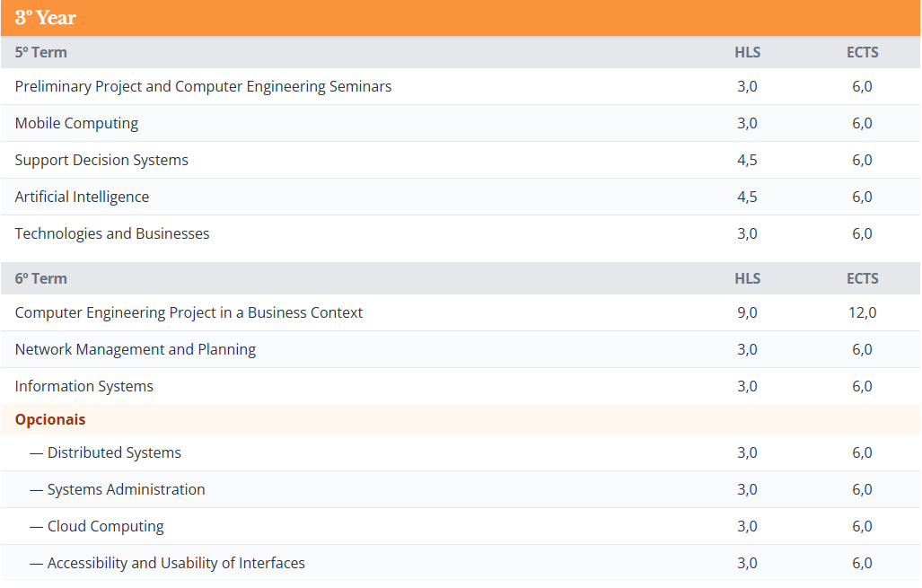Select the 6,0 ECTS value for Artificial Intelligence
The image size is (922, 588).
tap(863, 197)
